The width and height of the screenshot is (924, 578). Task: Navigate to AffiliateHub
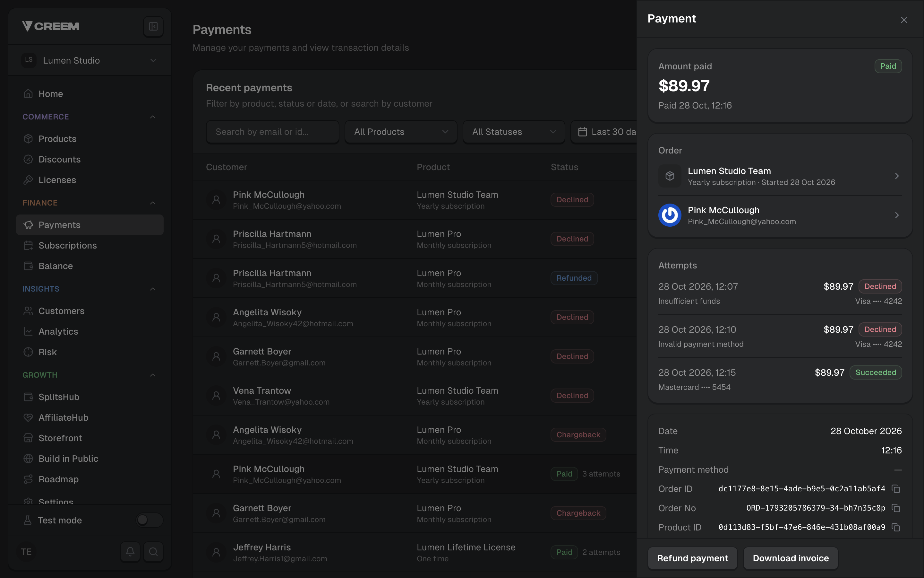coord(90,418)
